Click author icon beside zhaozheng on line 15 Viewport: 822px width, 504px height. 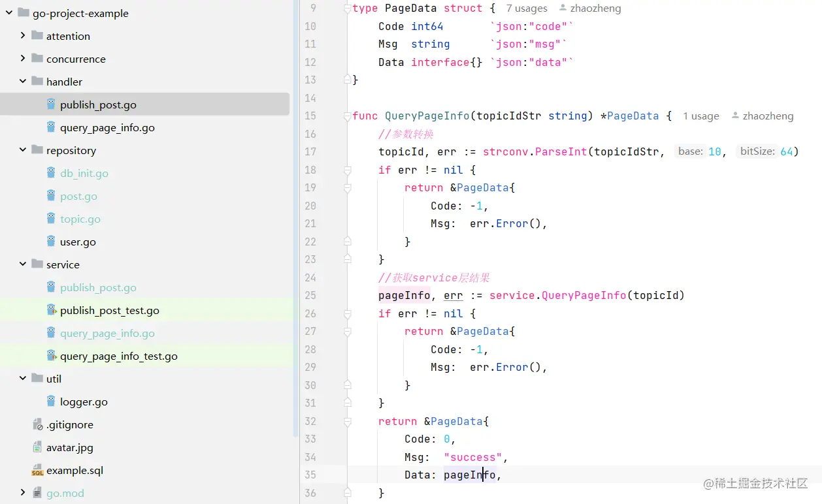point(736,116)
